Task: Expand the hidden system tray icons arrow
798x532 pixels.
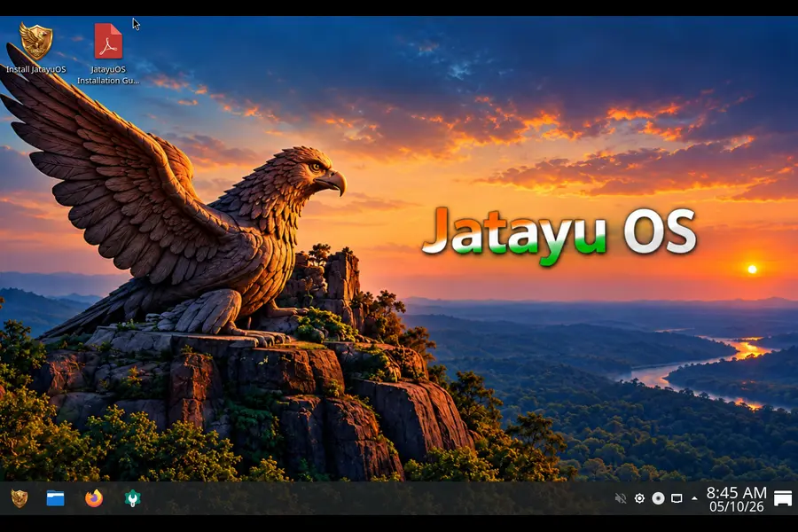Action: click(694, 499)
